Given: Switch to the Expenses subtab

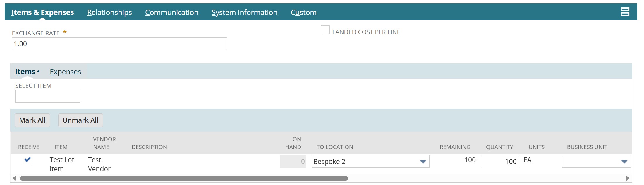Looking at the screenshot, I should coord(65,72).
